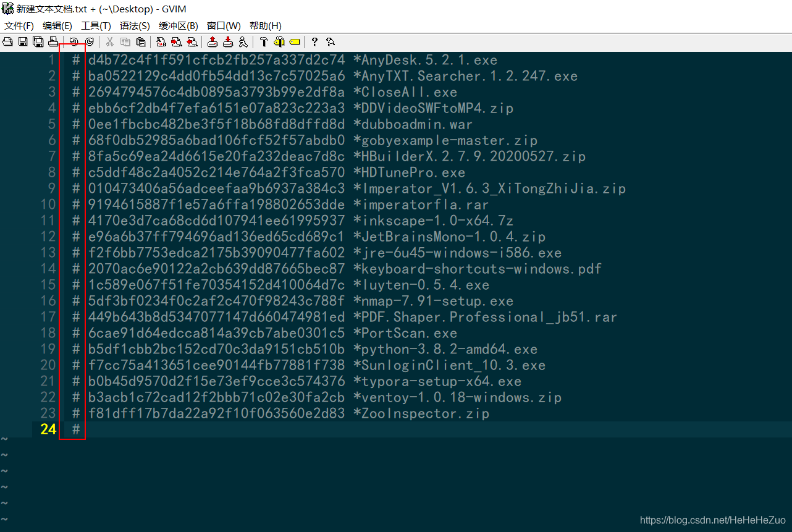Screen dimensions: 792x532
Task: Click the *imperatorfla.rar text
Action: tap(421, 205)
